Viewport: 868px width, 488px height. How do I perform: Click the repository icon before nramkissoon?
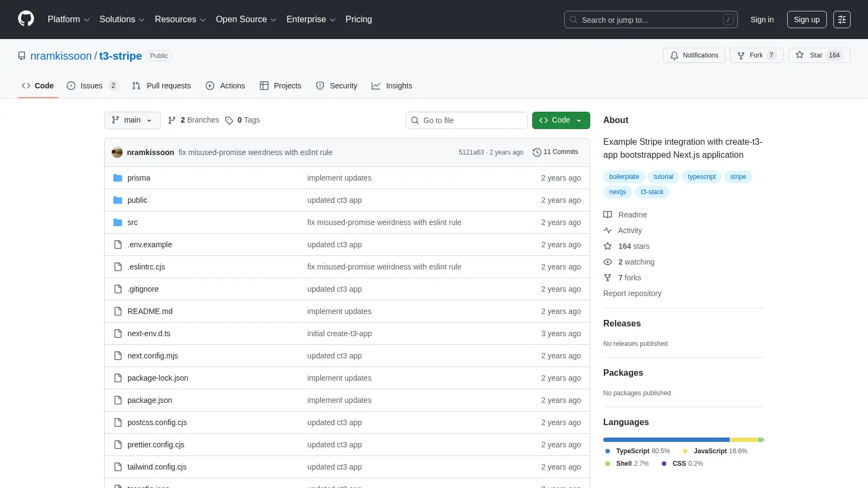22,56
